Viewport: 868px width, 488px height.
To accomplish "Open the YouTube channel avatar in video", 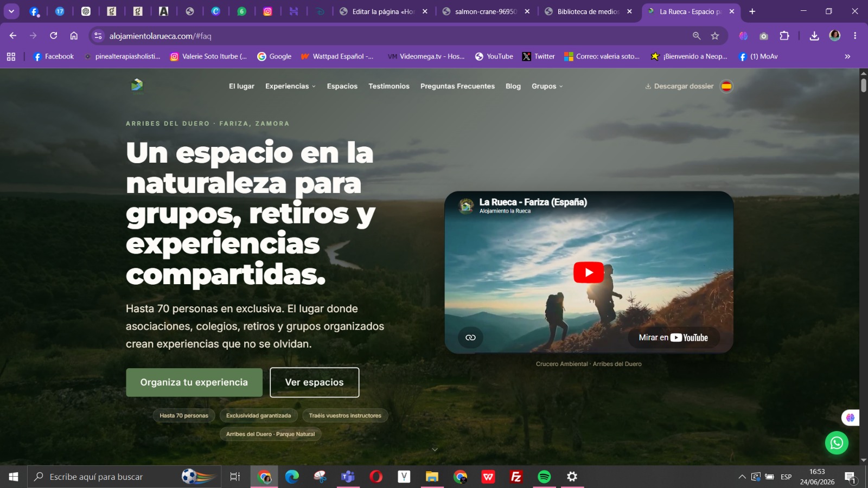I will coord(466,206).
